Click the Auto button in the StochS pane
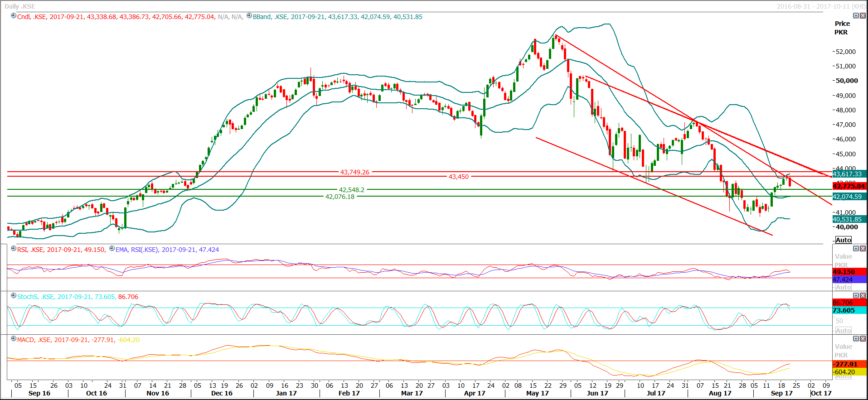 pos(843,331)
